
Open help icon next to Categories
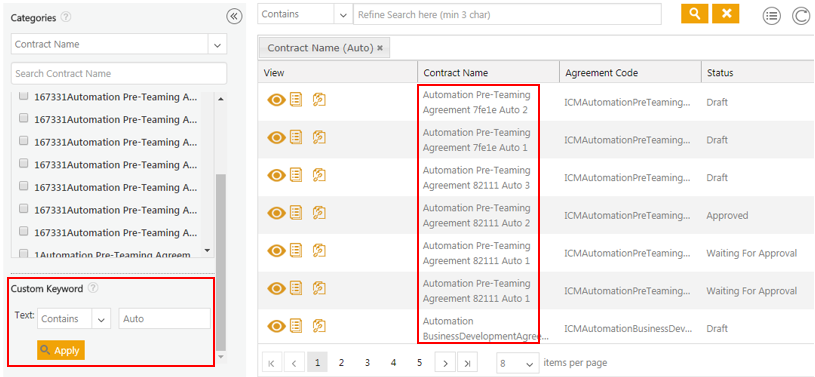pos(65,17)
